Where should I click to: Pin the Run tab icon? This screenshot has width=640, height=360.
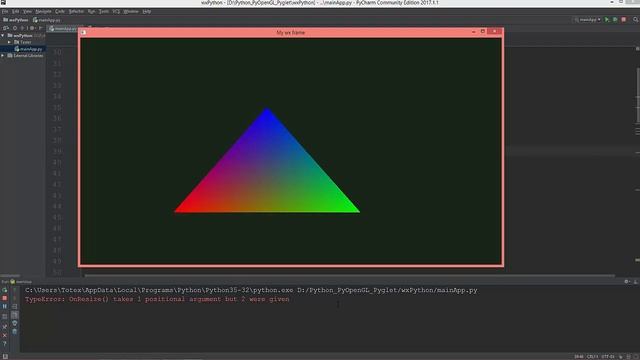[x=5, y=327]
